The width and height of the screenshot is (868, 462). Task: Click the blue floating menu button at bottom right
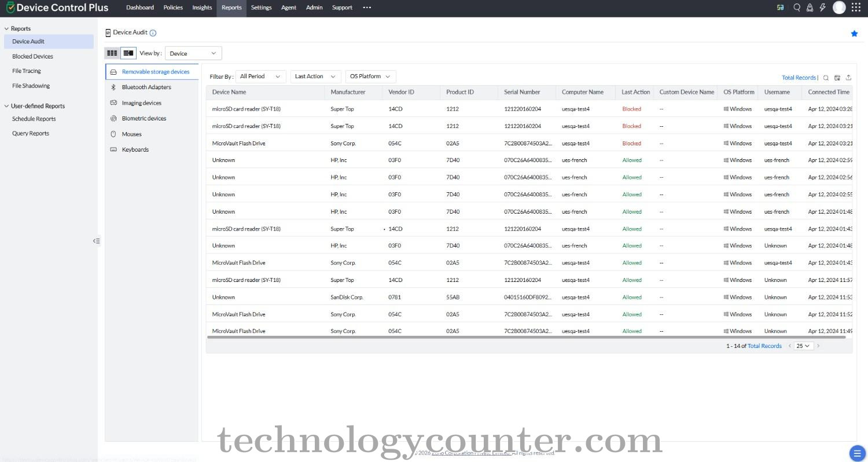[856, 453]
